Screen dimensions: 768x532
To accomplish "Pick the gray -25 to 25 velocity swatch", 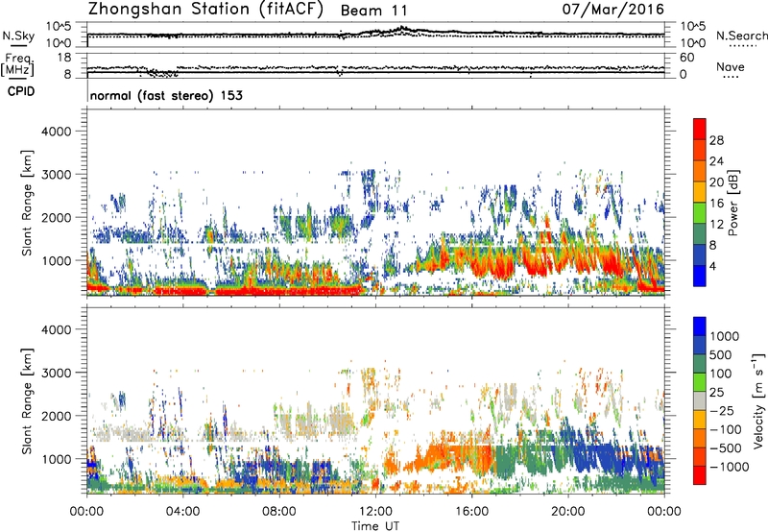I will tap(700, 400).
